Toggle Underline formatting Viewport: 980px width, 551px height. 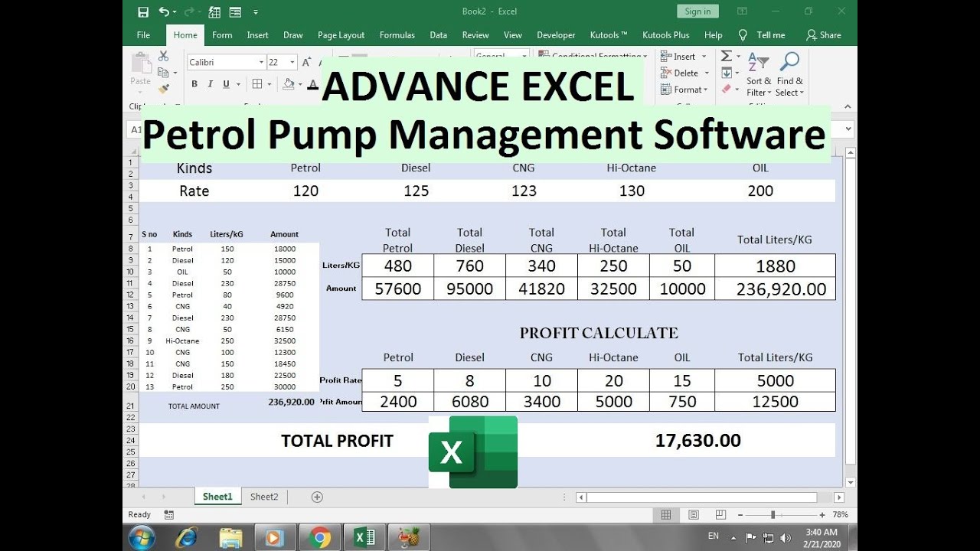(226, 84)
